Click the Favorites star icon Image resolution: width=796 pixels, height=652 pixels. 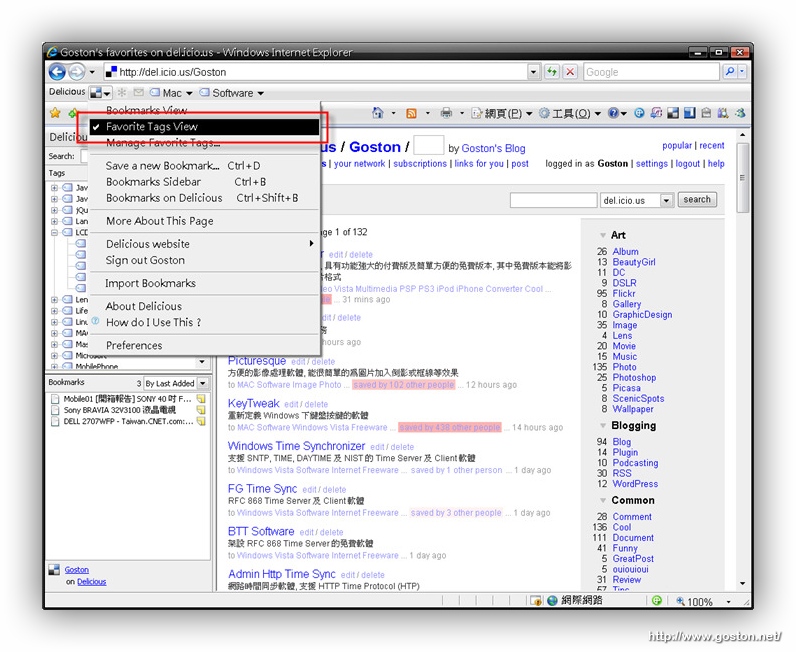(56, 113)
